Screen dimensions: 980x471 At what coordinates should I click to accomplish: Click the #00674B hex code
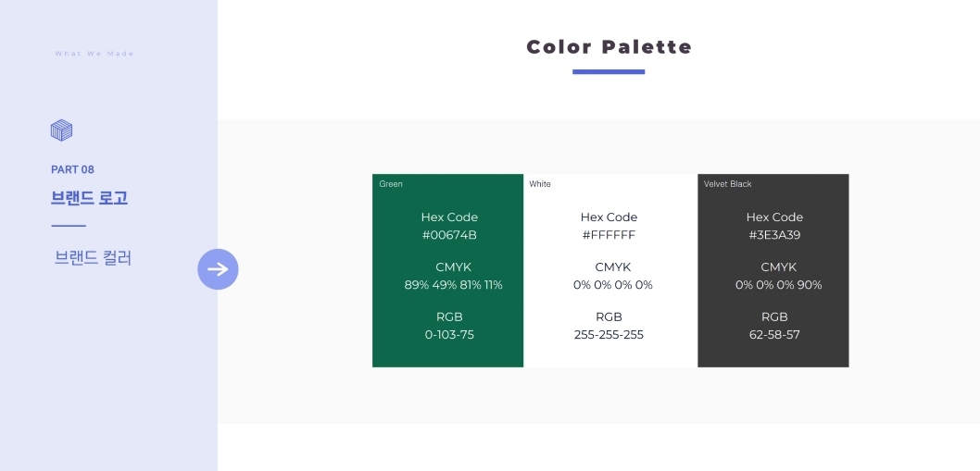point(449,235)
